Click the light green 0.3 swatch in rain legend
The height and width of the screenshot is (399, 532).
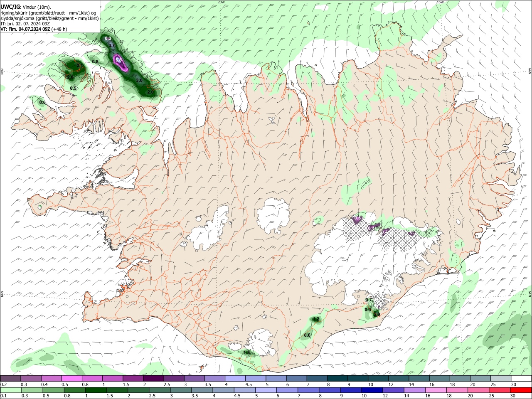(x=32, y=390)
